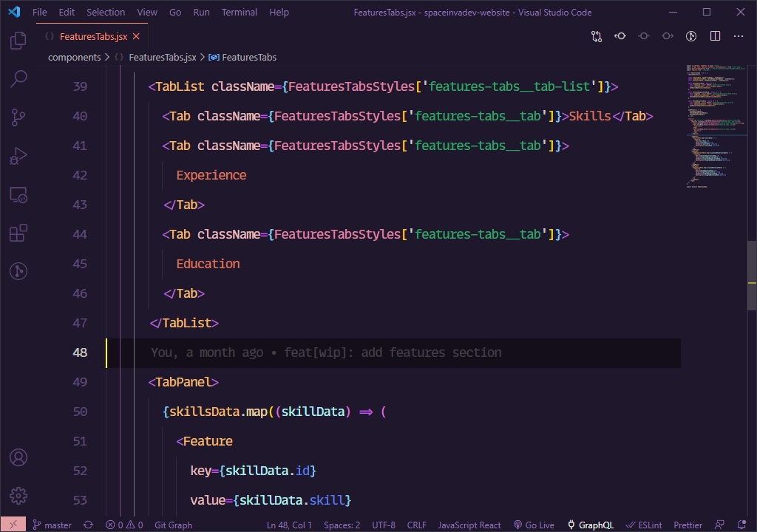
Task: Click the middle commit navigation icon
Action: click(x=644, y=36)
